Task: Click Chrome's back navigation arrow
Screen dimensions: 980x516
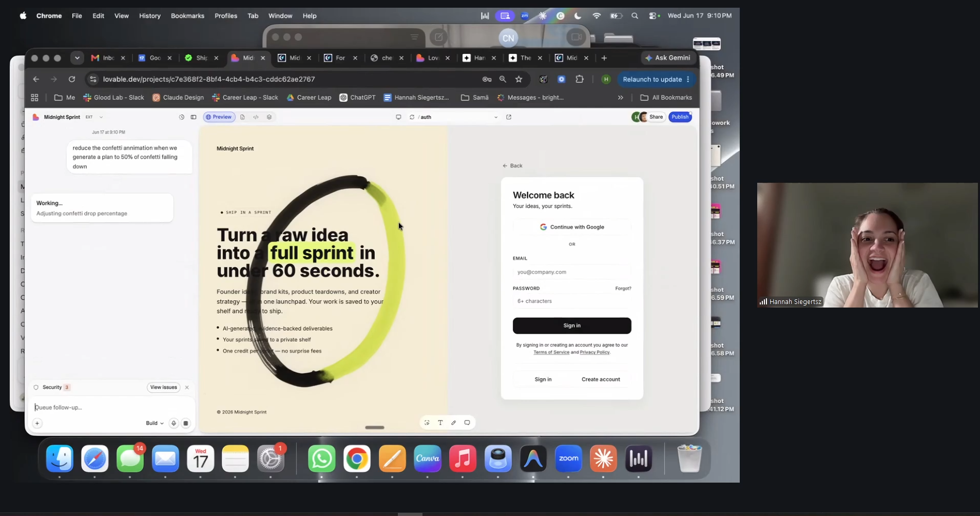Action: [36, 79]
